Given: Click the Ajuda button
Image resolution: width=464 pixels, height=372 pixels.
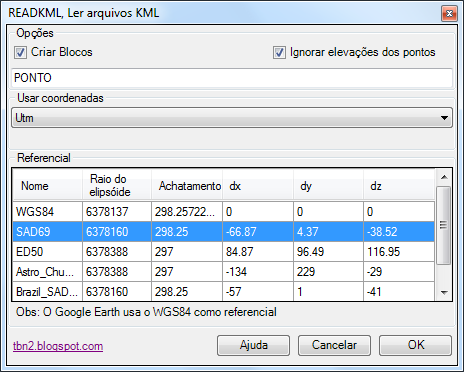Looking at the screenshot, I should pos(254,345).
